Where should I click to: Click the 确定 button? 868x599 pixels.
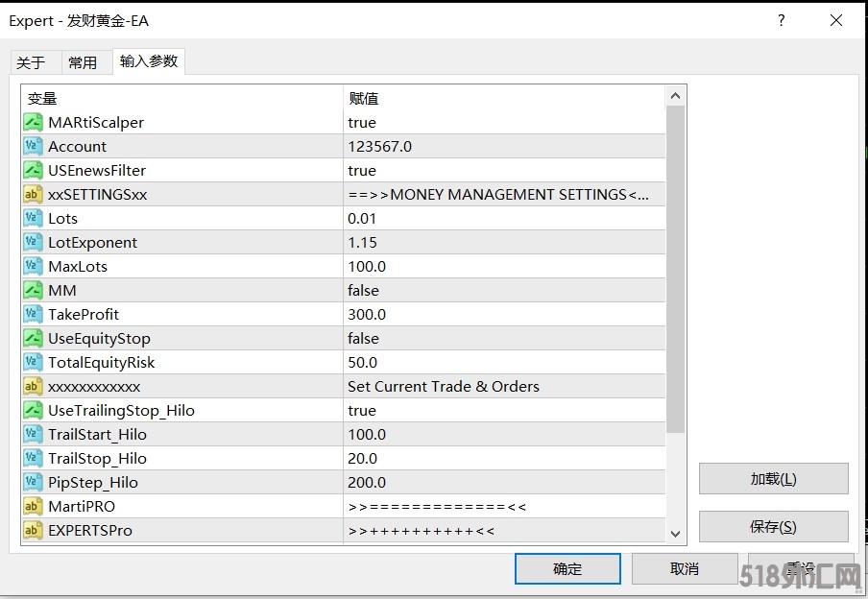(x=567, y=568)
